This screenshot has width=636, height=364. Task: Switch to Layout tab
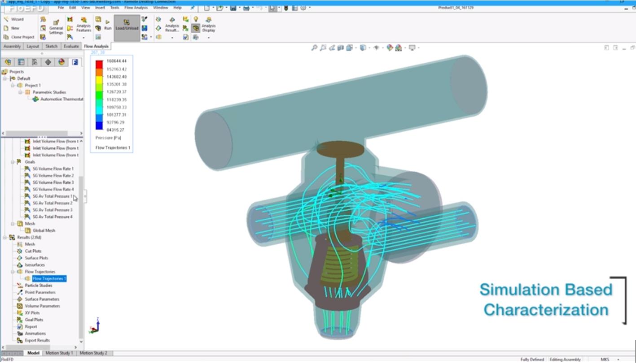pos(33,46)
